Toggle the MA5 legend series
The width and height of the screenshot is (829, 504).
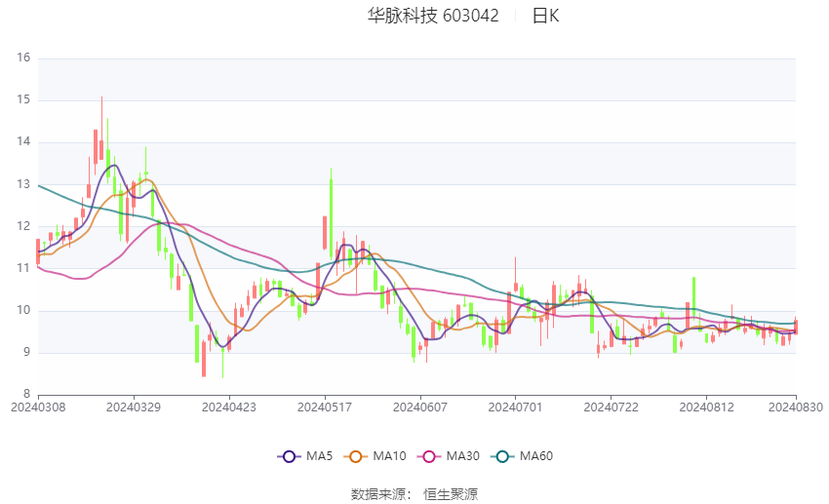[x=305, y=456]
